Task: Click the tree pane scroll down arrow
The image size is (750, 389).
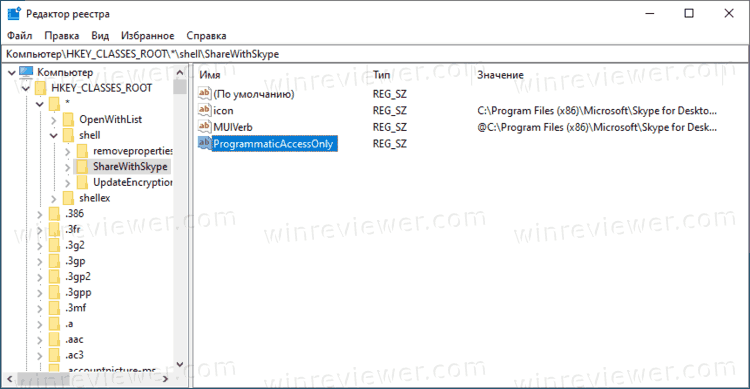Action: pos(180,364)
